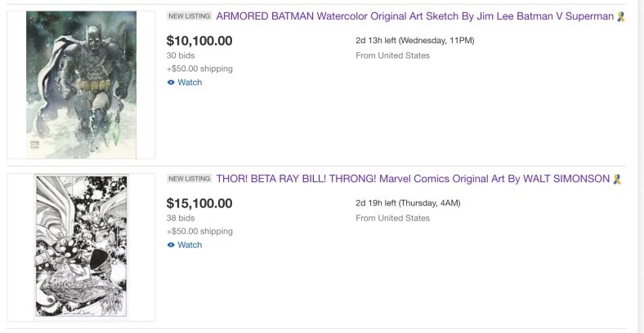
Task: Open the THOR! BETA RAY BILL! listing title
Action: (413, 179)
